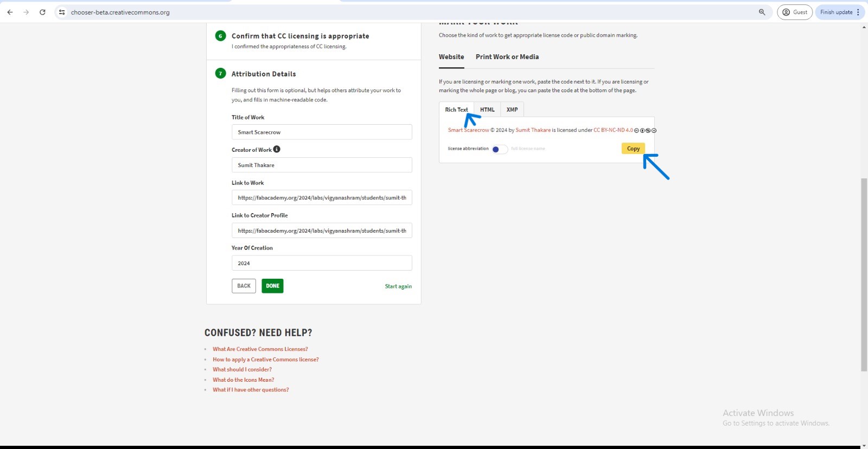Open the CC BY-NC-ND 4.0 license link
Viewport: 868px width, 449px height.
(613, 130)
